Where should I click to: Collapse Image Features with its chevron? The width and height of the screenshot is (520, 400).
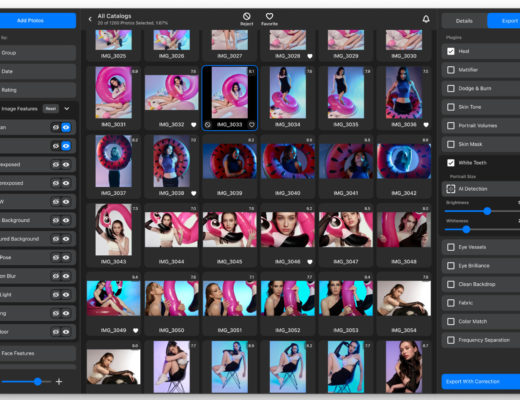67,109
